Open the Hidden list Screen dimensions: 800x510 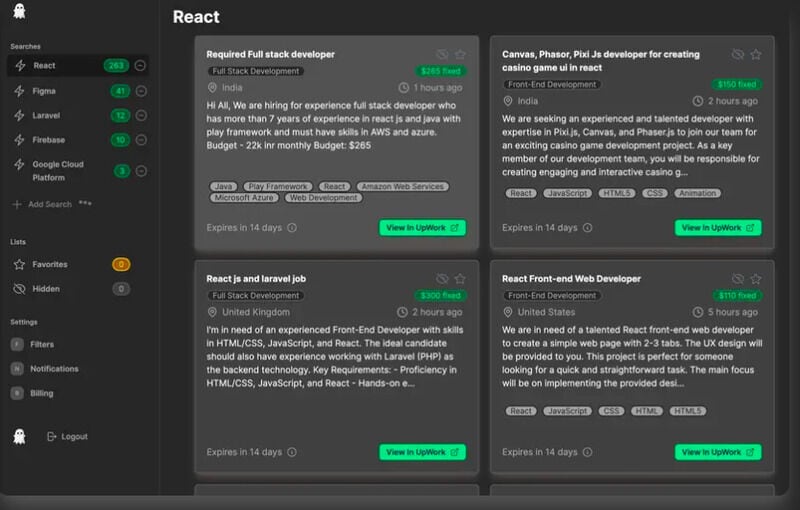pyautogui.click(x=46, y=289)
